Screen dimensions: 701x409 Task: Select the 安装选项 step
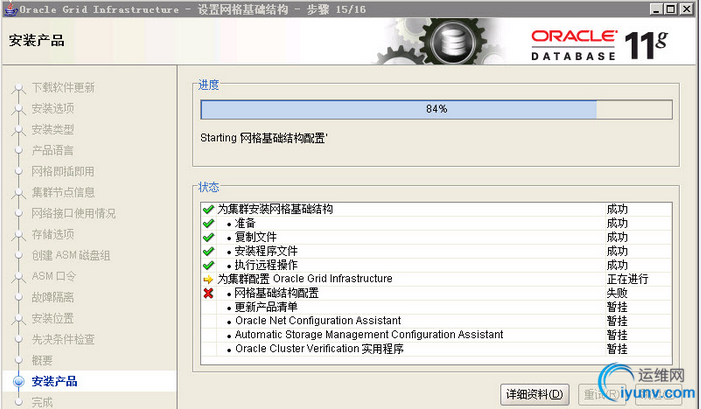(53, 109)
